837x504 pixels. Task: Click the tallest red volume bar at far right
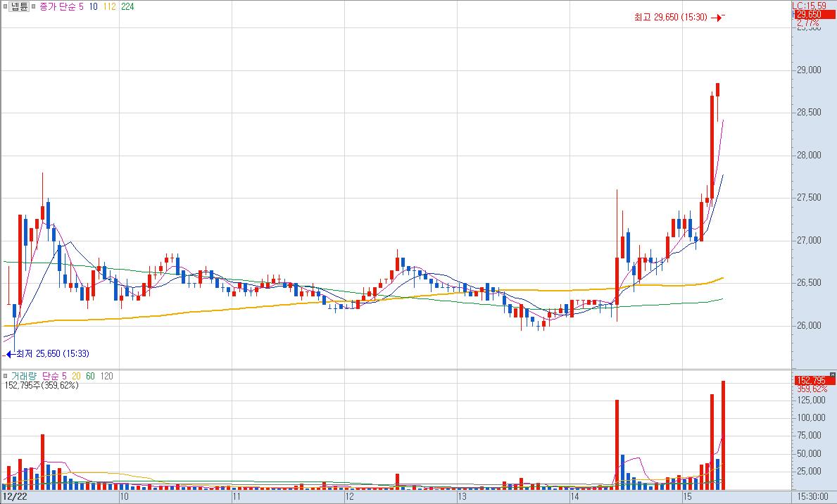[723, 435]
